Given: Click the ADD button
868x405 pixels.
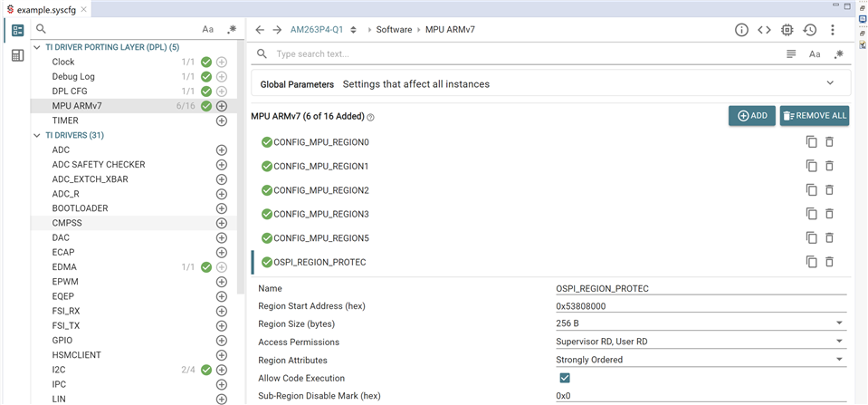Looking at the screenshot, I should (751, 116).
